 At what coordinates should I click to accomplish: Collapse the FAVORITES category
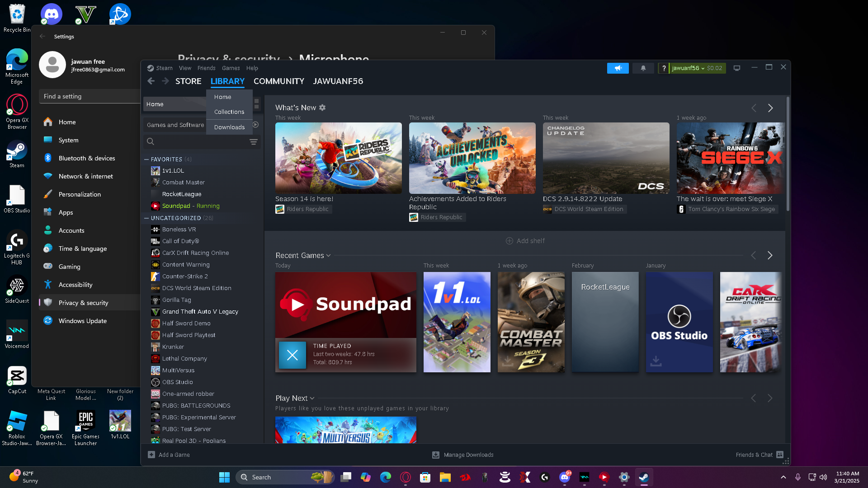pyautogui.click(x=146, y=160)
